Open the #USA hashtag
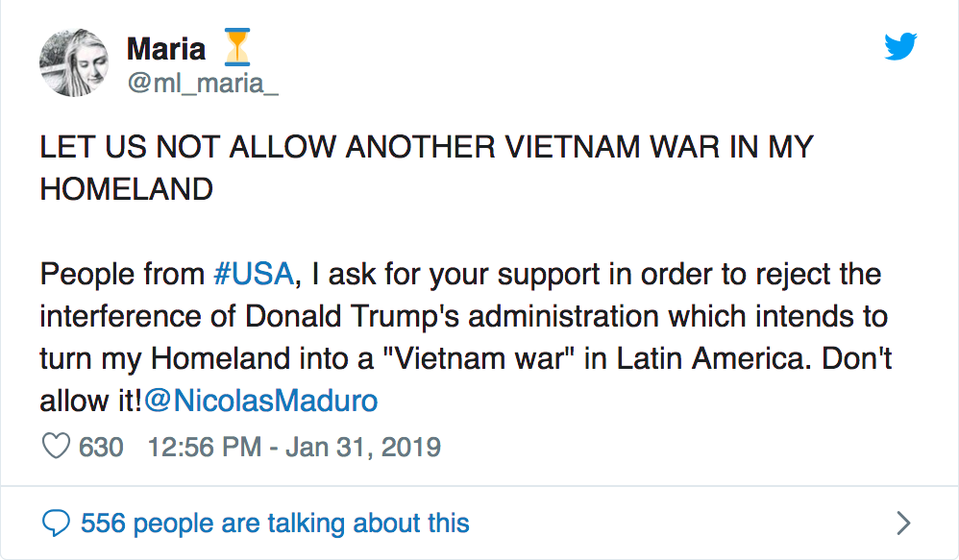 [x=252, y=274]
